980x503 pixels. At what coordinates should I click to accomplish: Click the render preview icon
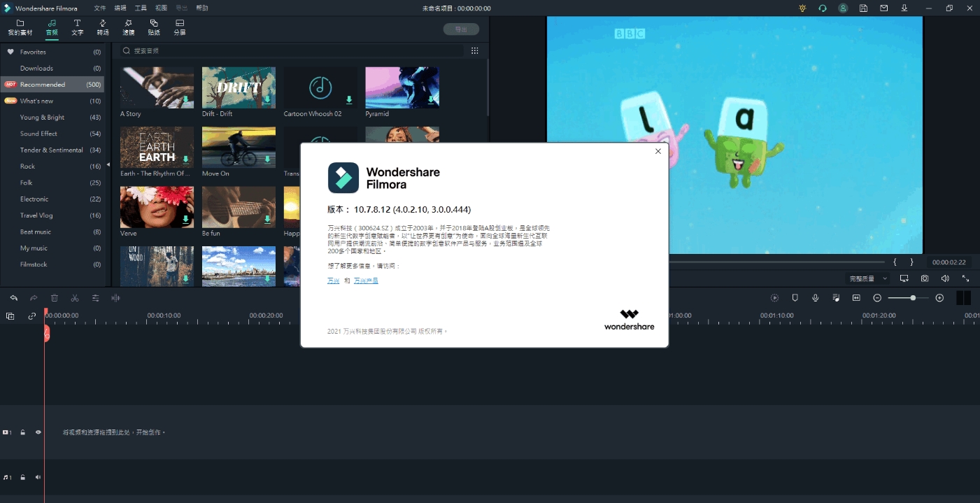pyautogui.click(x=774, y=298)
